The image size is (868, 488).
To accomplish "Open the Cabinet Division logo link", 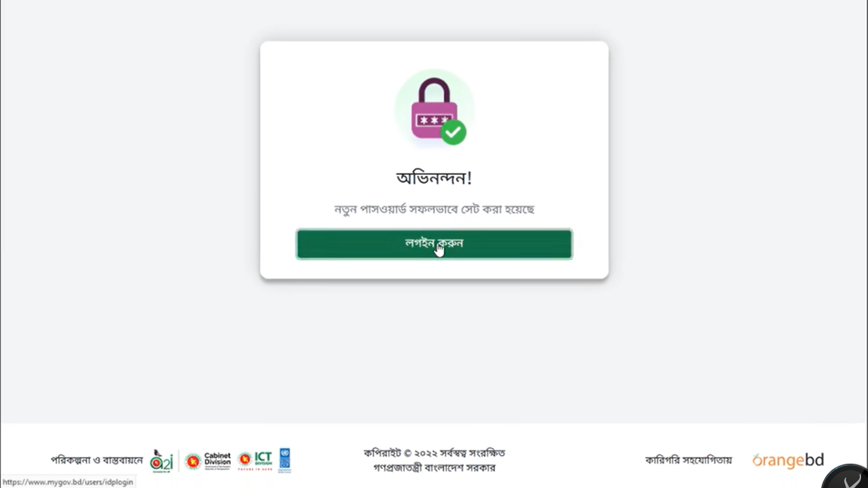I will (x=208, y=461).
